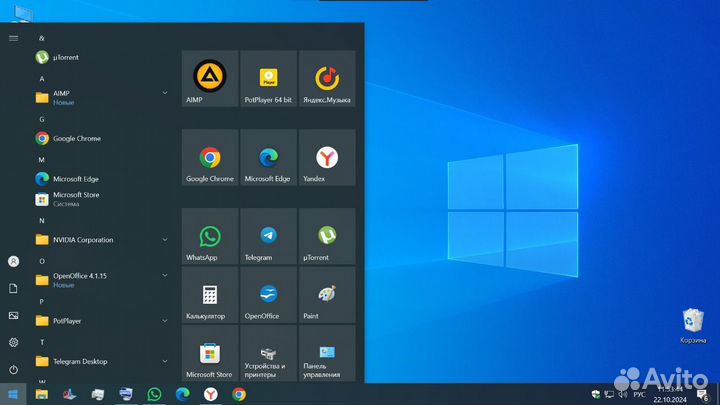Expand the Telegram Desktop folder chevron
Viewport: 720px width, 405px height.
click(x=164, y=361)
